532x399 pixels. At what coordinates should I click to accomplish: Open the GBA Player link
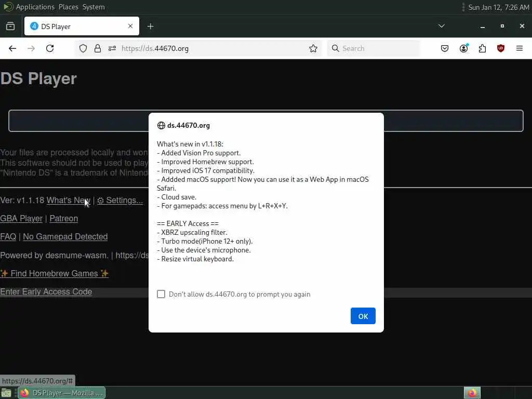click(21, 219)
